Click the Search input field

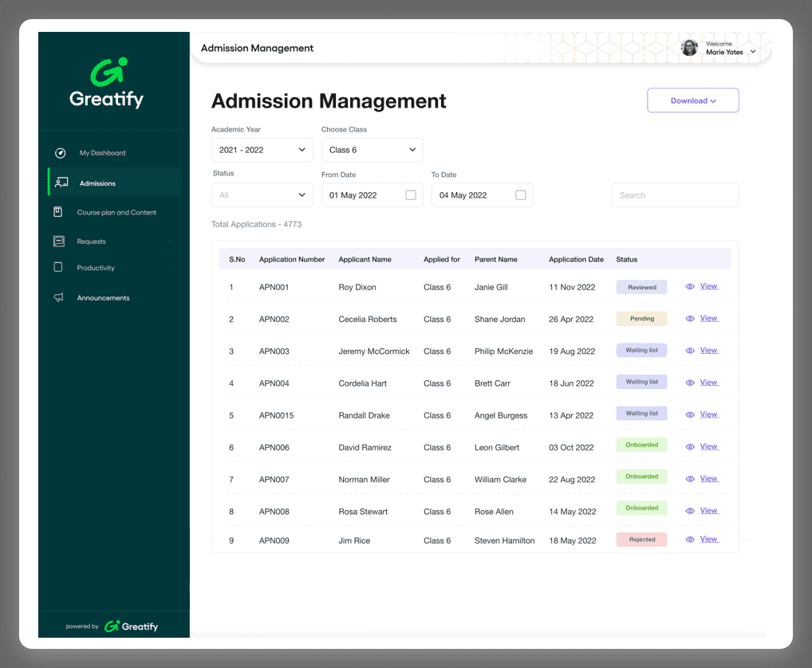[x=675, y=195]
